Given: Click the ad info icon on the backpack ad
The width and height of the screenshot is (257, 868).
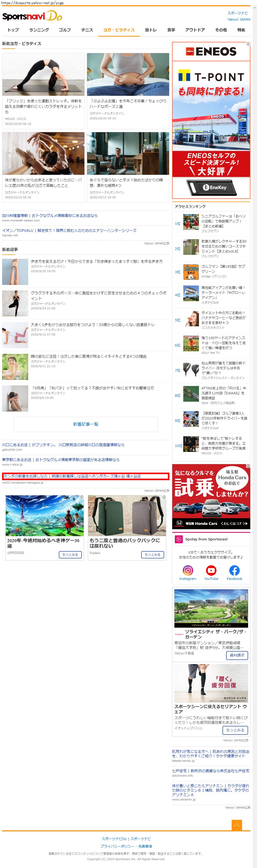Looking at the screenshot, I should click(x=164, y=497).
